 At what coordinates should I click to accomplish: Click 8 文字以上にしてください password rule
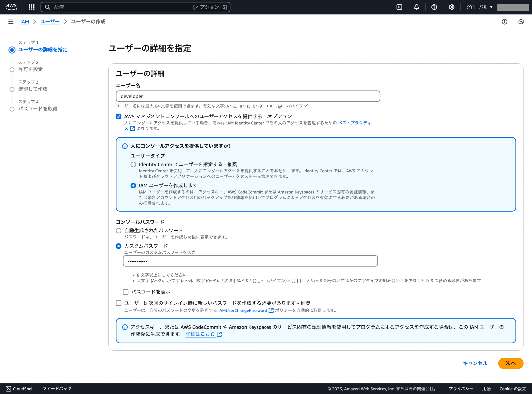(x=162, y=275)
